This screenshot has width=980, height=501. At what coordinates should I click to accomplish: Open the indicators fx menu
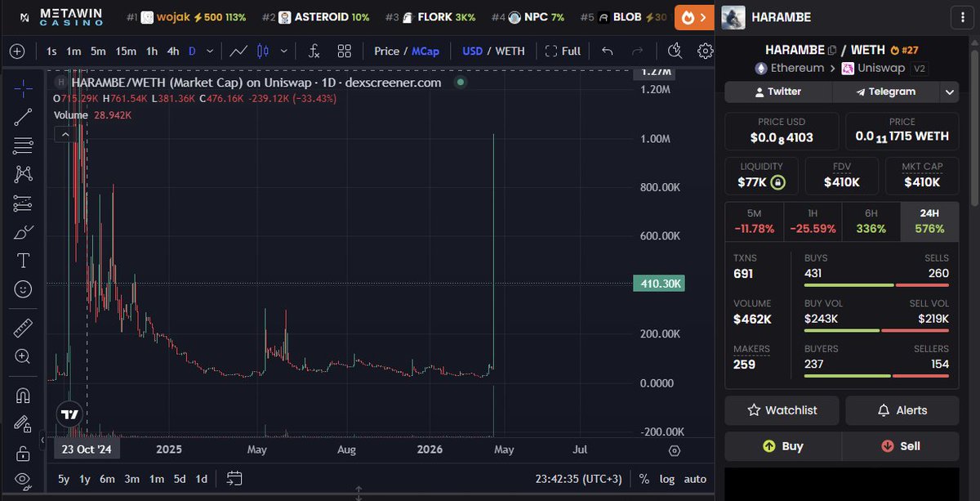tap(314, 51)
